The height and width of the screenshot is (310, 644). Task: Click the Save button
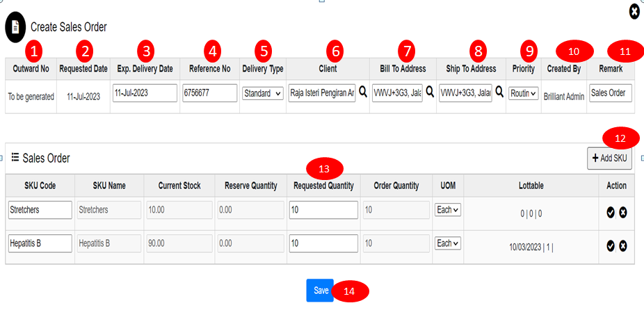click(x=320, y=291)
